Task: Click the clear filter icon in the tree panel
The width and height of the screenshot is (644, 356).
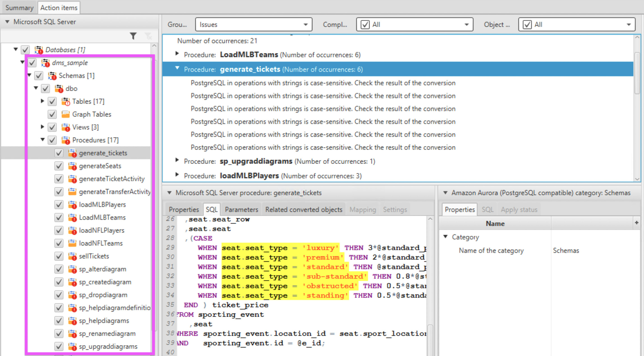Action: (x=148, y=36)
